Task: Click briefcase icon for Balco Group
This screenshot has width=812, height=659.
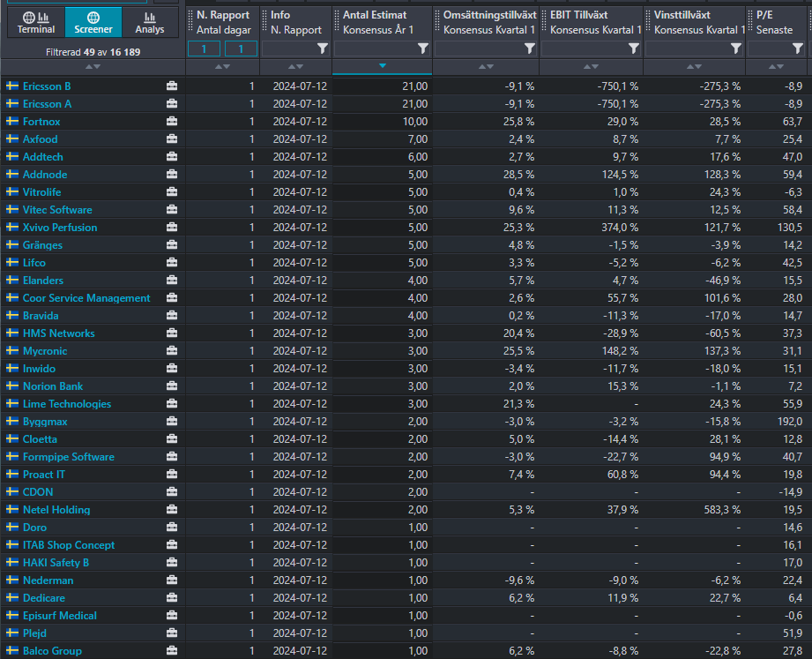Action: pyautogui.click(x=172, y=651)
